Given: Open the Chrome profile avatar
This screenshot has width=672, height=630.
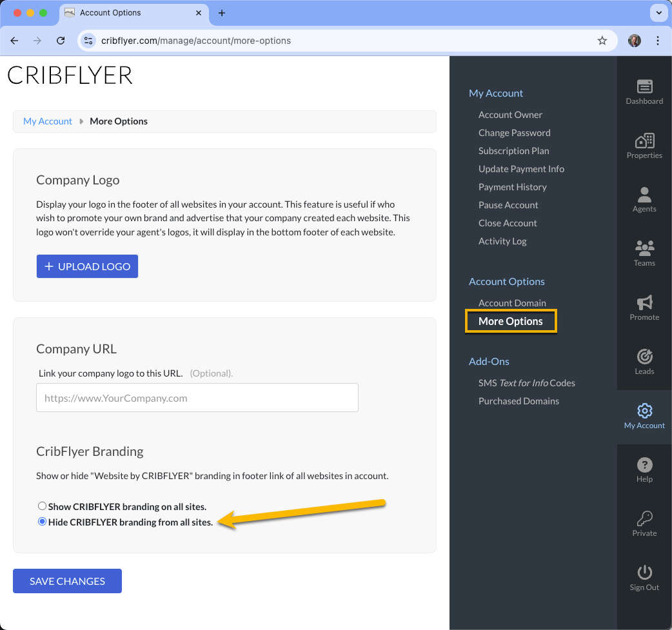Looking at the screenshot, I should pyautogui.click(x=635, y=41).
